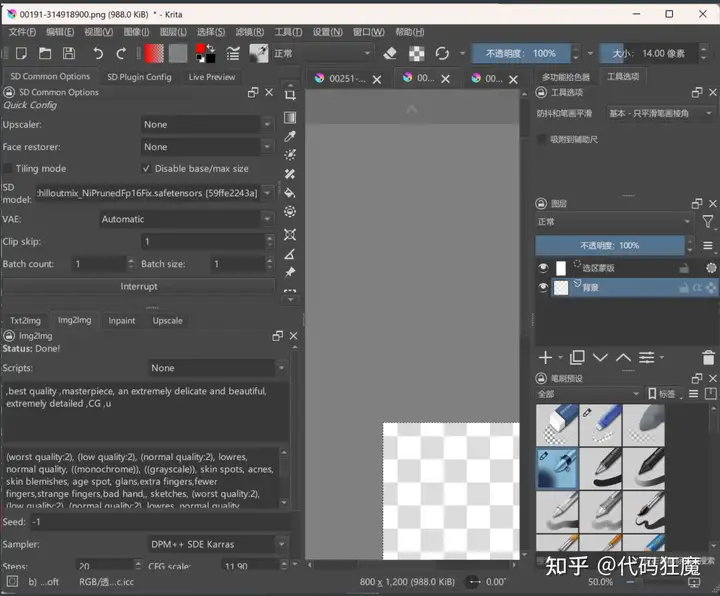The width and height of the screenshot is (720, 596).
Task: Save the document icon
Action: pyautogui.click(x=69, y=54)
